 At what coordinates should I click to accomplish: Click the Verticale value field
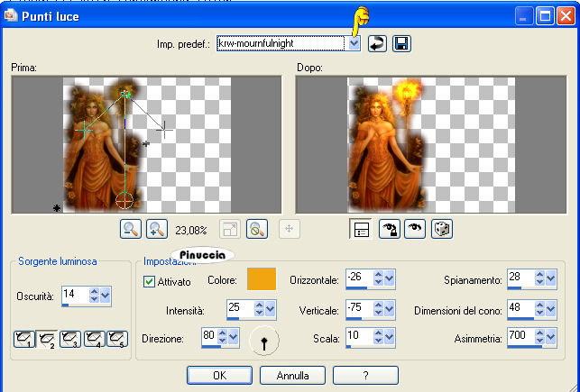pos(360,308)
